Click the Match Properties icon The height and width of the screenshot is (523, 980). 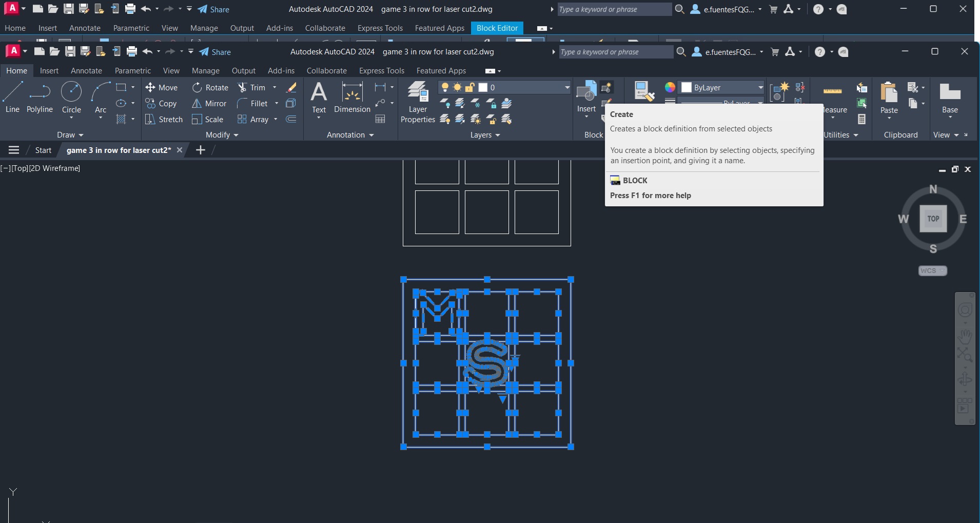pos(644,91)
